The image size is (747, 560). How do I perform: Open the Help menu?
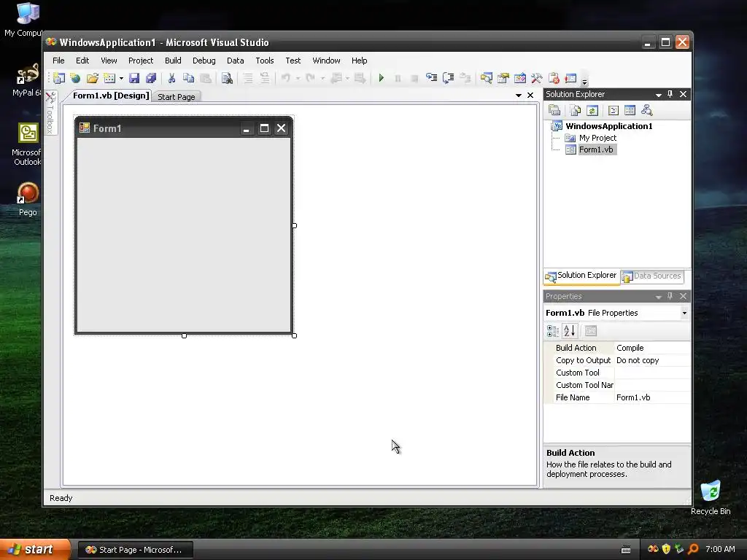tap(359, 61)
